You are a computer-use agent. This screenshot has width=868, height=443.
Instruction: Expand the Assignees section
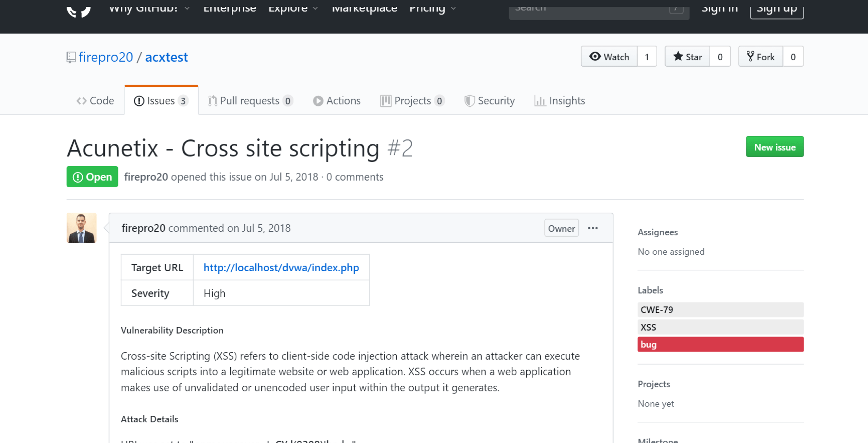pos(658,231)
